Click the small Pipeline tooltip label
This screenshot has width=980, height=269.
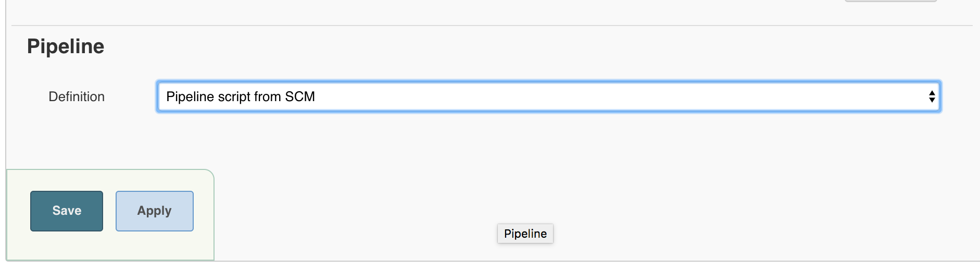click(525, 234)
